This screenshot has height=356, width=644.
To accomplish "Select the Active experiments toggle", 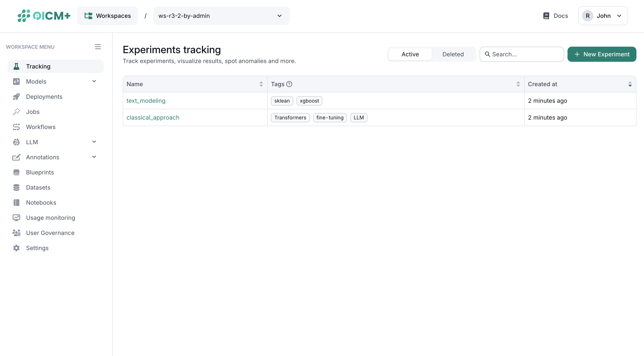I will coord(410,54).
